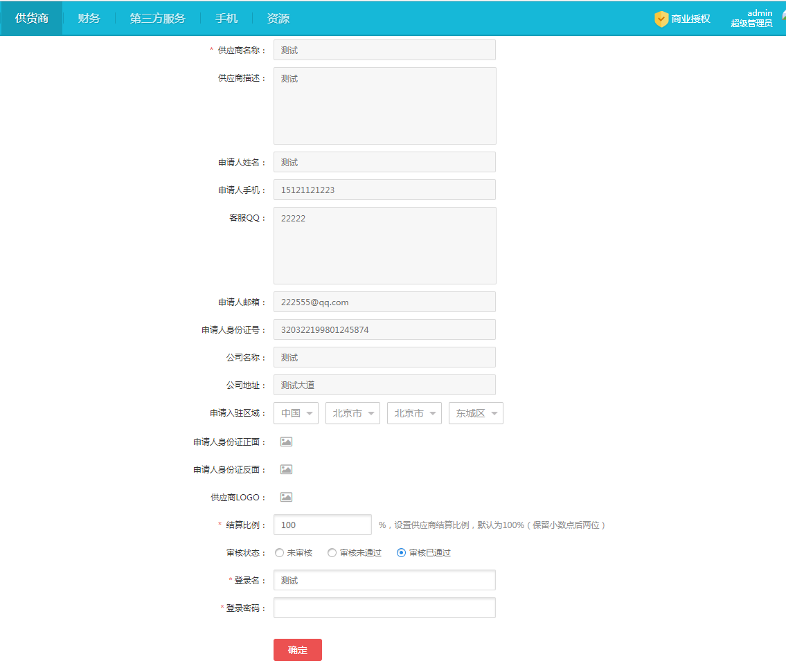Open the 第三方服务 menu
The height and width of the screenshot is (672, 786).
click(x=158, y=18)
